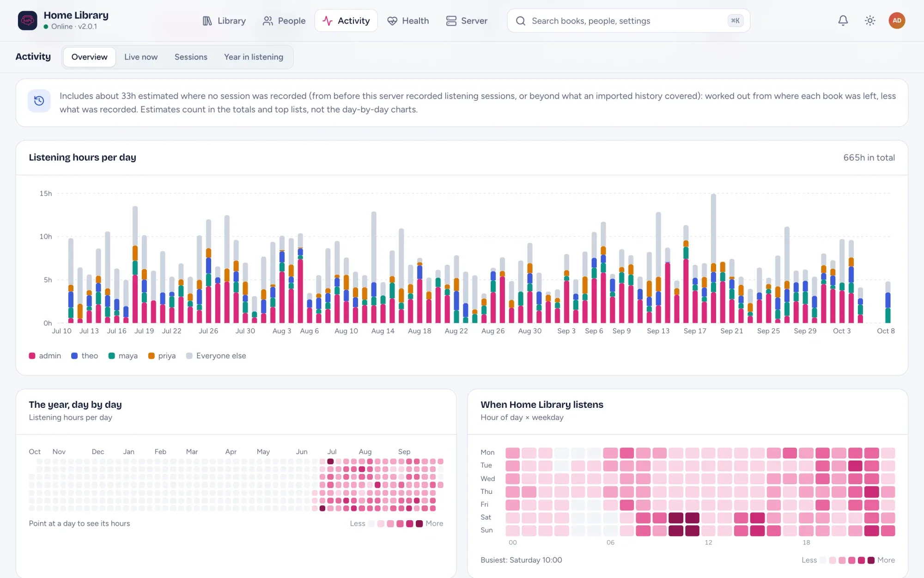This screenshot has width=924, height=578.
Task: Open the notifications bell icon
Action: pos(843,20)
